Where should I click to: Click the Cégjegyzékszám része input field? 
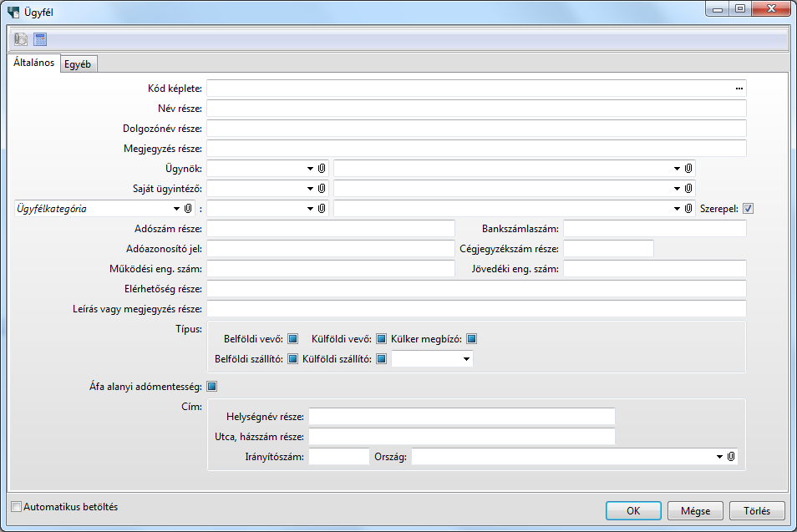tap(608, 249)
